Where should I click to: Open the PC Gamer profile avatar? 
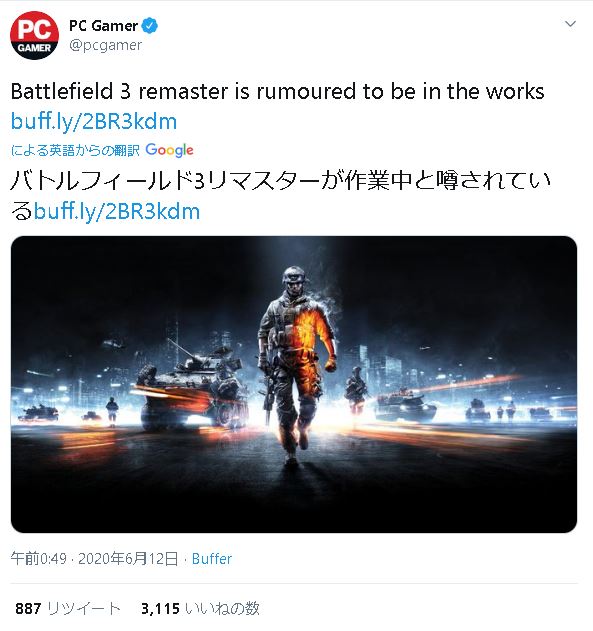tap(35, 35)
